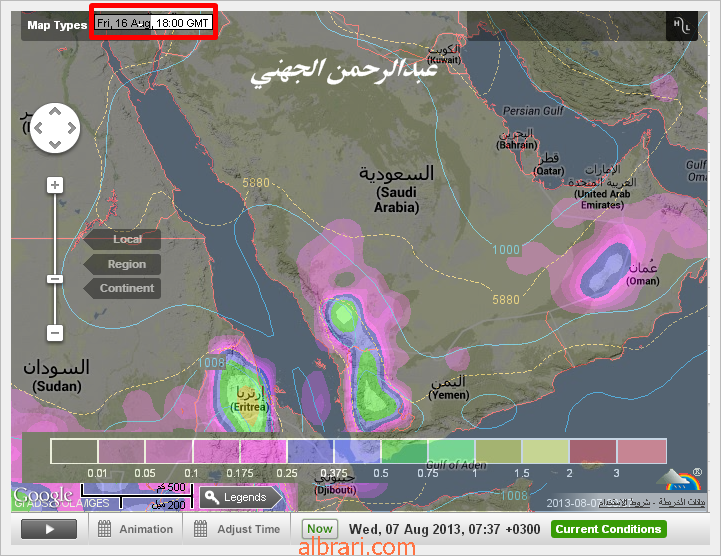
Task: Pan the map down with the arrow
Action: 55,145
